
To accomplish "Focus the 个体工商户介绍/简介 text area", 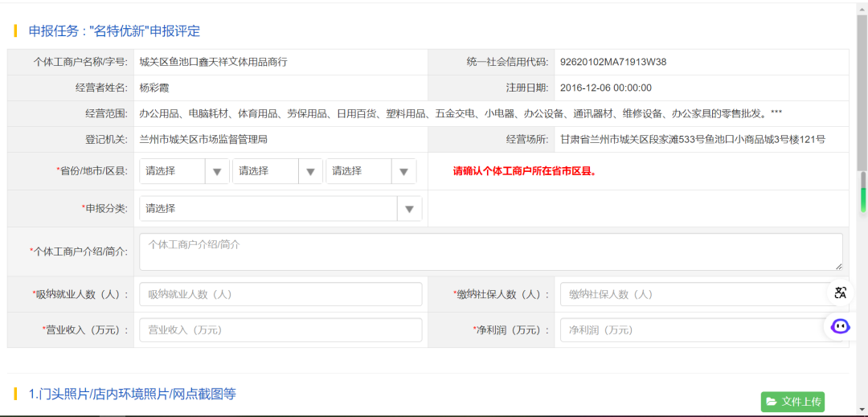I will point(490,251).
